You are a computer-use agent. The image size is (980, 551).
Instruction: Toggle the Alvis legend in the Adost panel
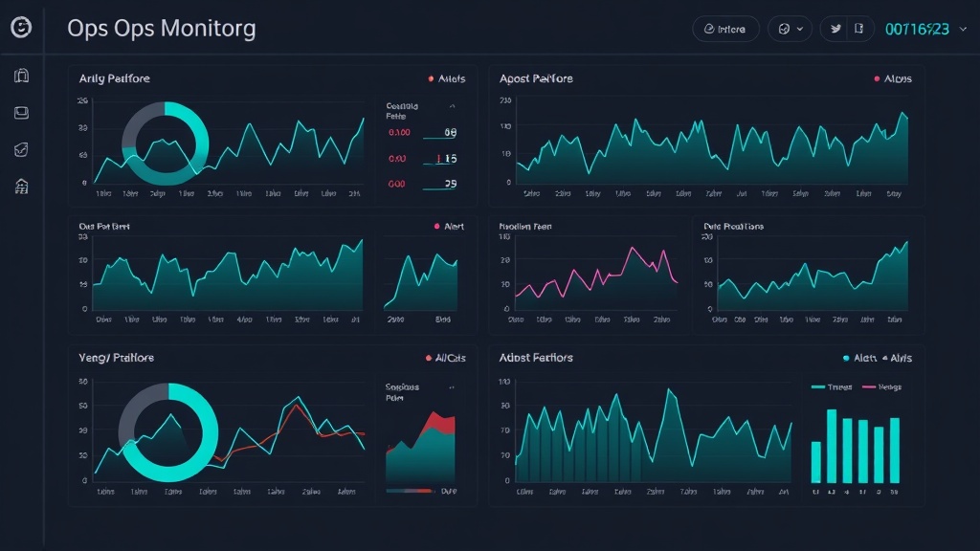897,358
